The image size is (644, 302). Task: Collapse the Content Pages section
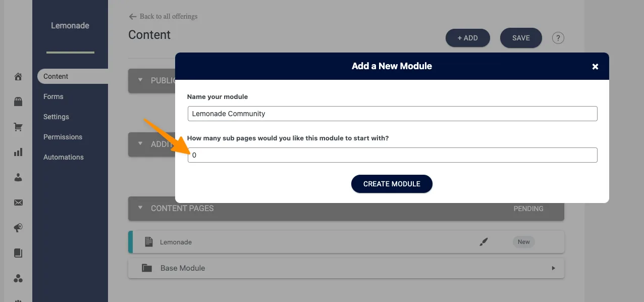point(140,208)
